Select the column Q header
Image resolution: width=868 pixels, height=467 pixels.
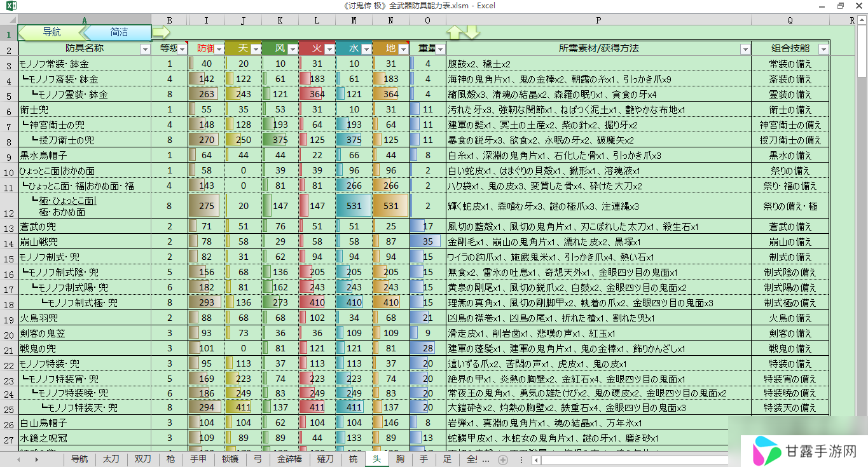790,20
